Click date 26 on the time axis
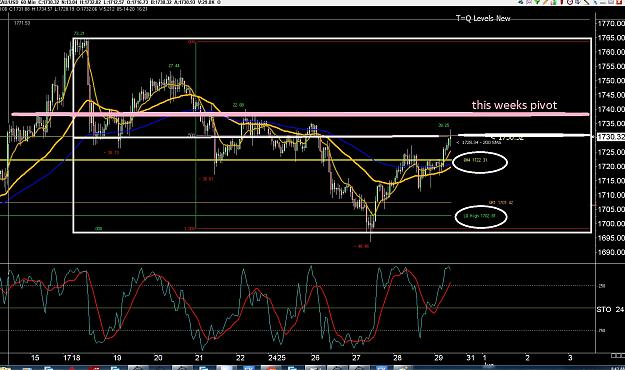 pos(315,358)
